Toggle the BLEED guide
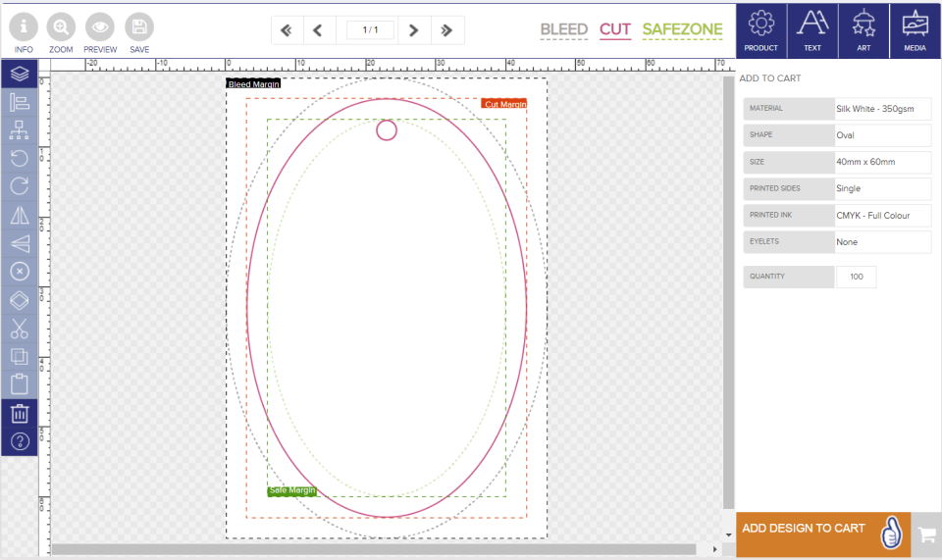The width and height of the screenshot is (942, 560). tap(563, 29)
